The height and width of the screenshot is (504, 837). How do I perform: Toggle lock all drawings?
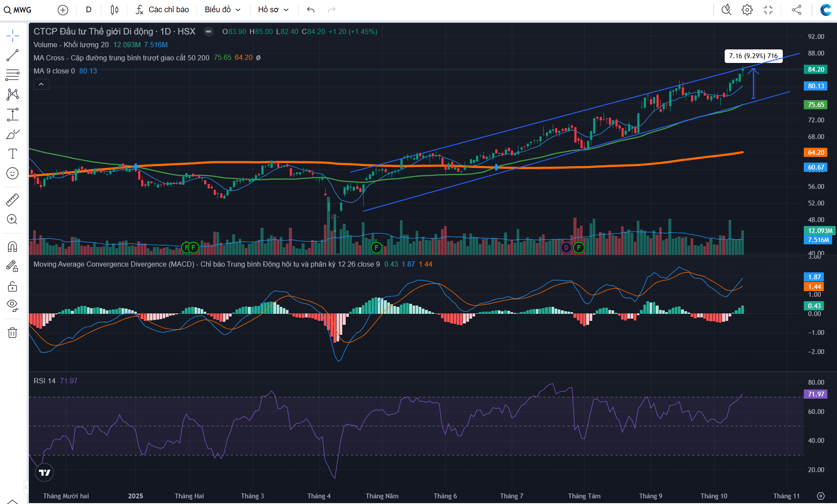coord(13,286)
